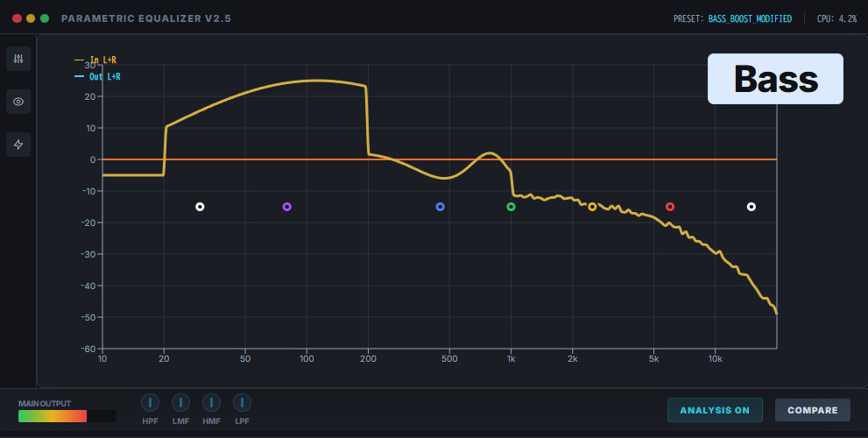Toggle the HPF filter knob
Viewport: 868px width, 438px height.
pyautogui.click(x=151, y=403)
